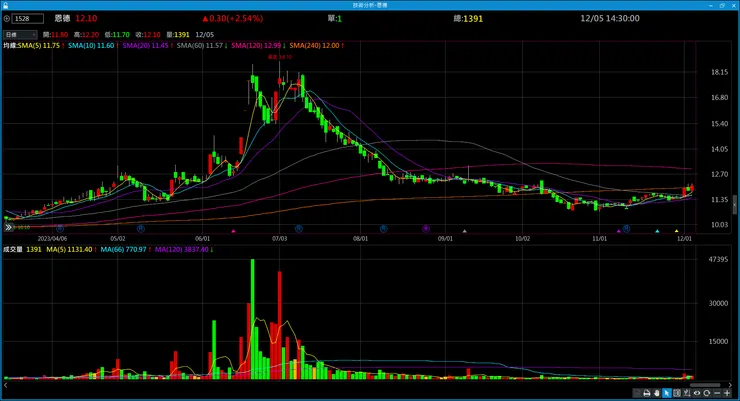Click the circled plus beside stock code
The width and height of the screenshot is (740, 401).
pyautogui.click(x=7, y=18)
